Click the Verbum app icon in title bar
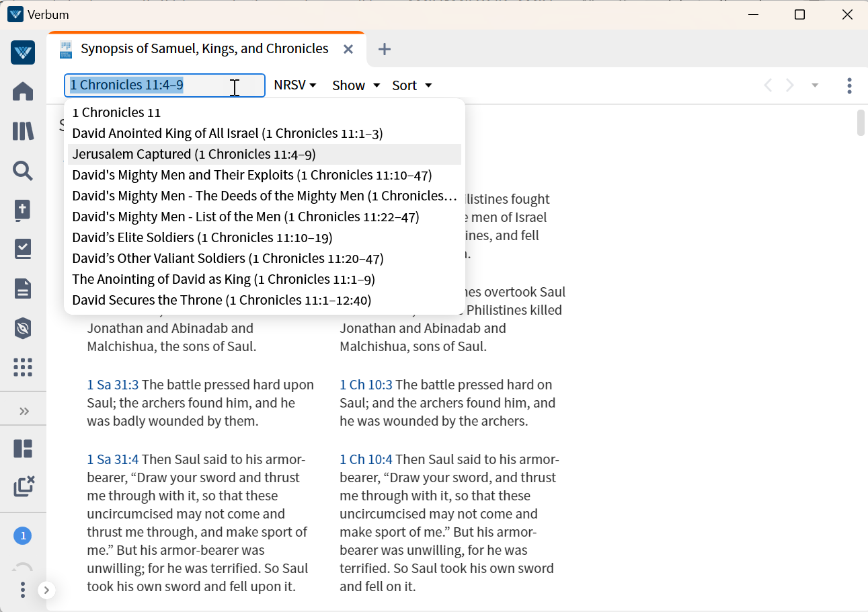Image resolution: width=868 pixels, height=612 pixels. (15, 14)
